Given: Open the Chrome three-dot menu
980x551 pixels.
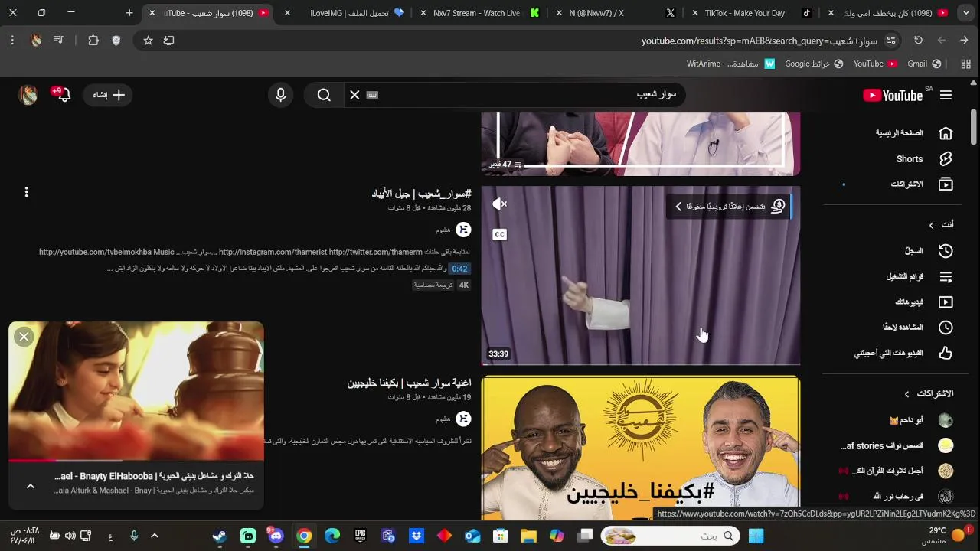Looking at the screenshot, I should point(12,41).
